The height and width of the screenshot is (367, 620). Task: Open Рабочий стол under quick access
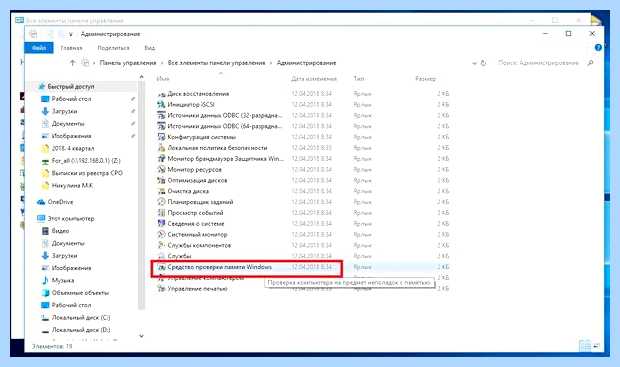click(x=71, y=99)
